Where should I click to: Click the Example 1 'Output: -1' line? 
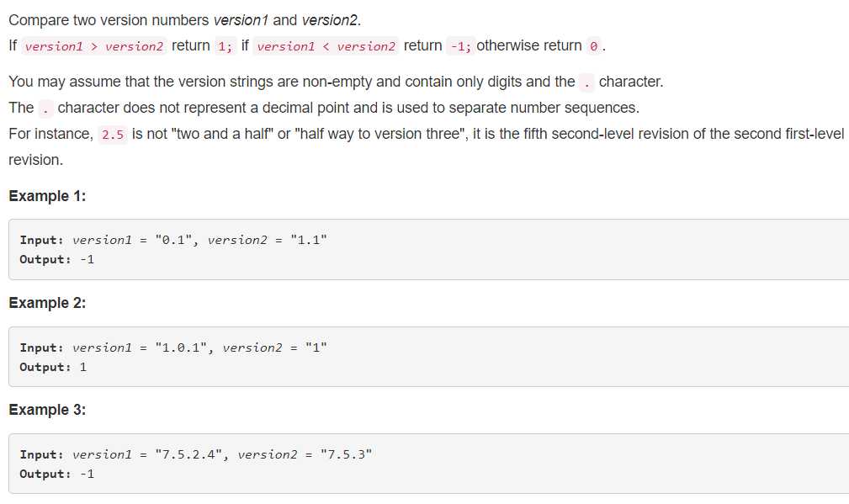[57, 259]
